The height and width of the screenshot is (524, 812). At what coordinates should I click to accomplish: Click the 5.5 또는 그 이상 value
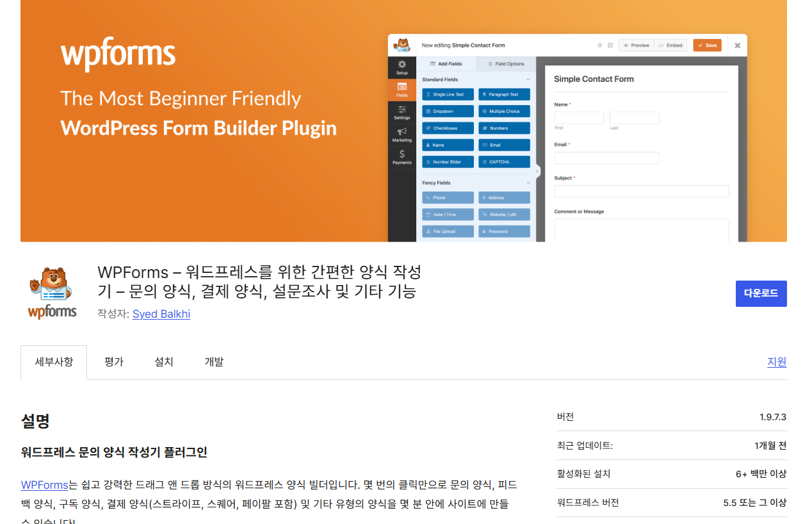coord(755,503)
